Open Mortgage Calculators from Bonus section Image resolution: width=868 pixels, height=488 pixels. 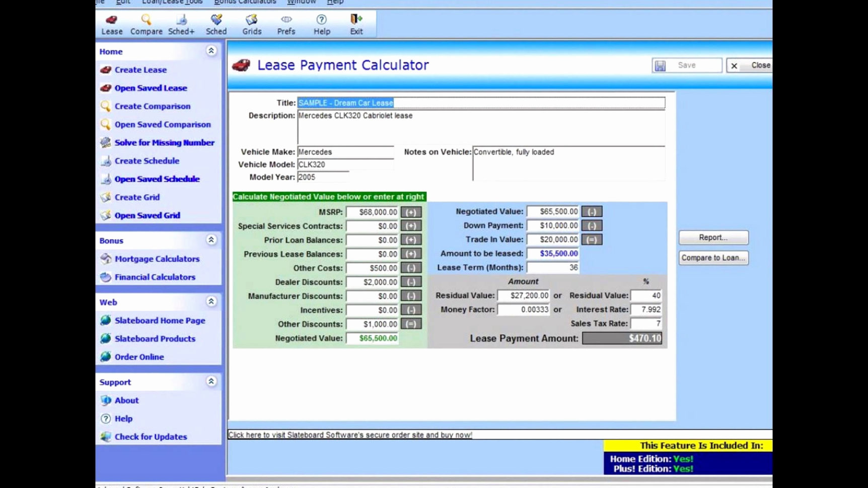(157, 259)
